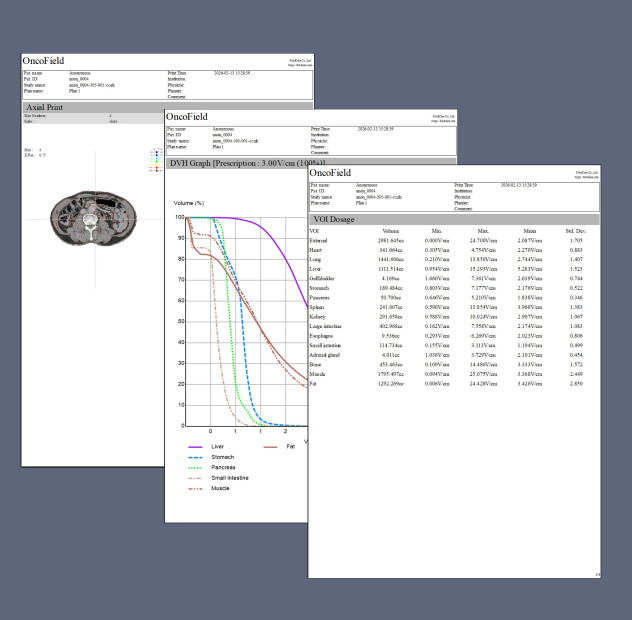Click the OncoField title on the DVH Graph page

(187, 117)
